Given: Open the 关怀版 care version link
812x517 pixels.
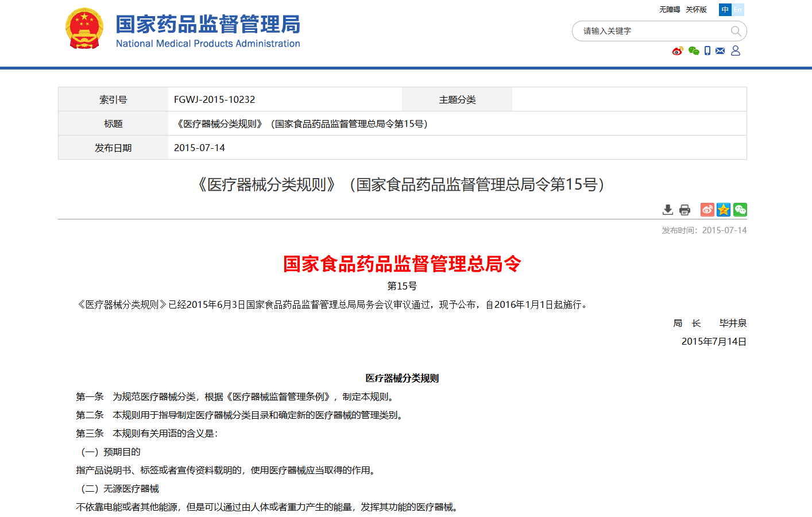Looking at the screenshot, I should [x=696, y=10].
